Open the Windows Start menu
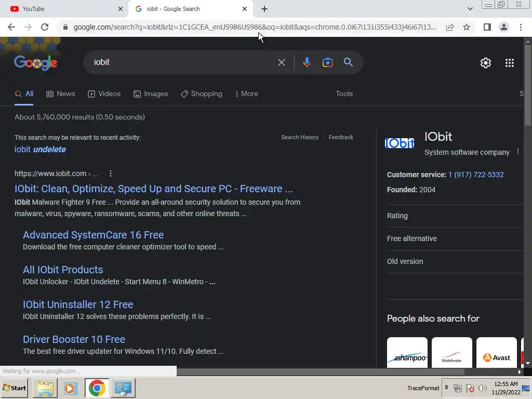532x399 pixels. (14, 388)
